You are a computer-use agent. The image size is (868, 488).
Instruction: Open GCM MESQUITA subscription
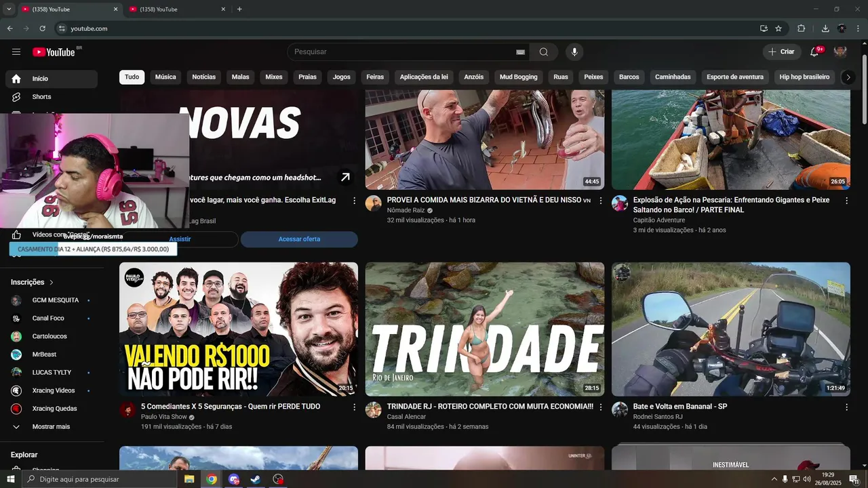pos(52,300)
